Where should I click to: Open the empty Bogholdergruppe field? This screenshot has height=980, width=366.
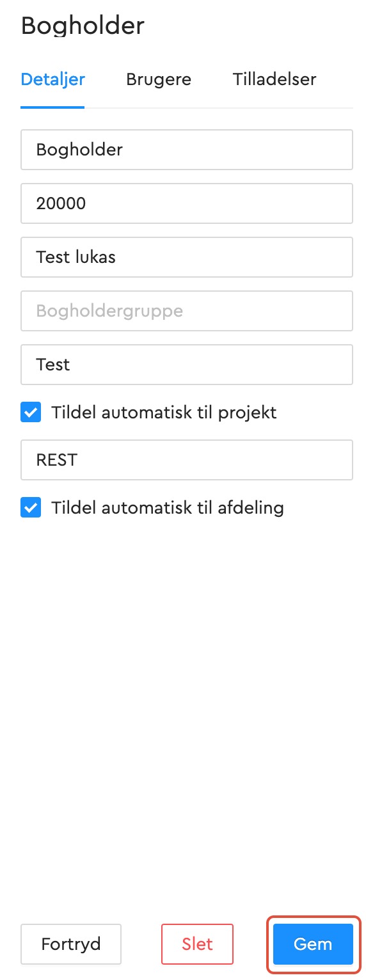coord(187,311)
